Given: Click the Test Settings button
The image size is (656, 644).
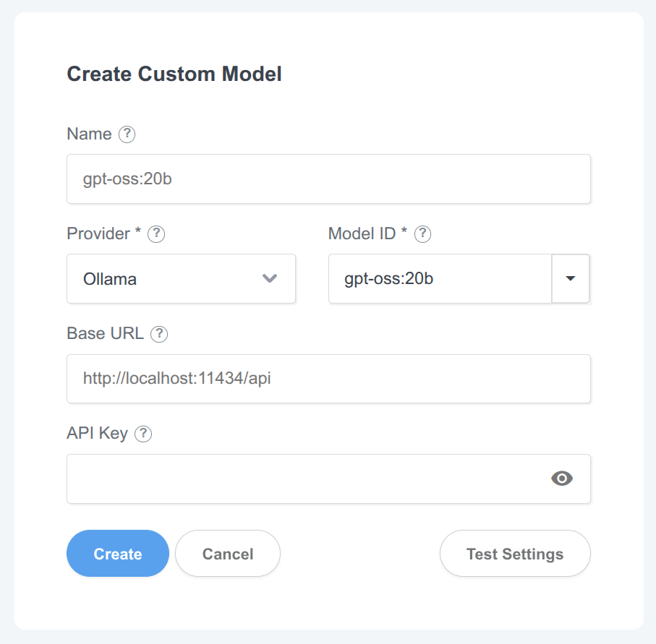Looking at the screenshot, I should (515, 554).
